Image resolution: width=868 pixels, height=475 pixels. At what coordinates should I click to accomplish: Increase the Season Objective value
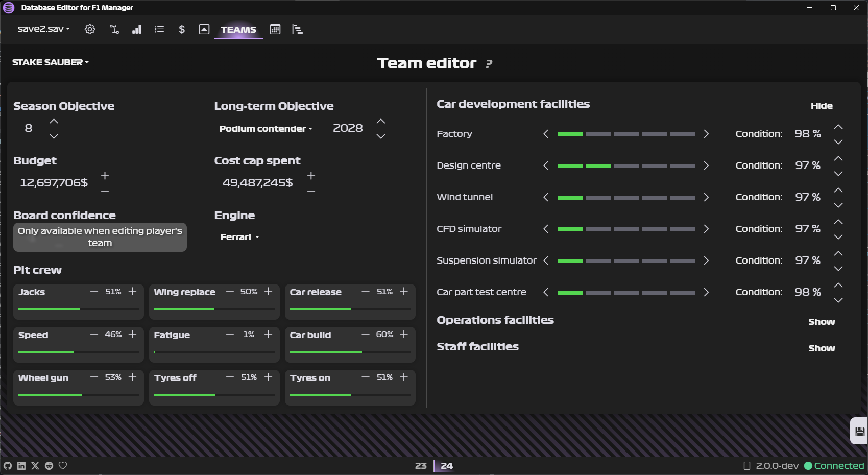point(54,122)
